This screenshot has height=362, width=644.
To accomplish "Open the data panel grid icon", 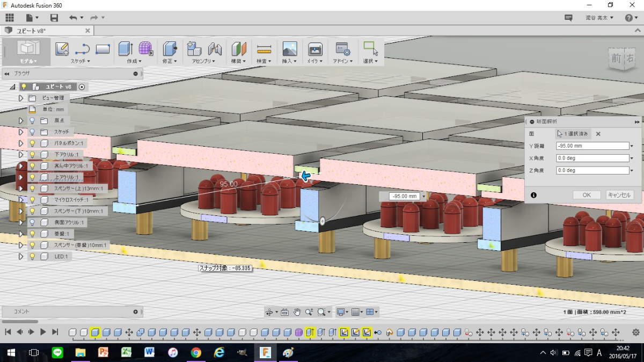I will pos(9,18).
